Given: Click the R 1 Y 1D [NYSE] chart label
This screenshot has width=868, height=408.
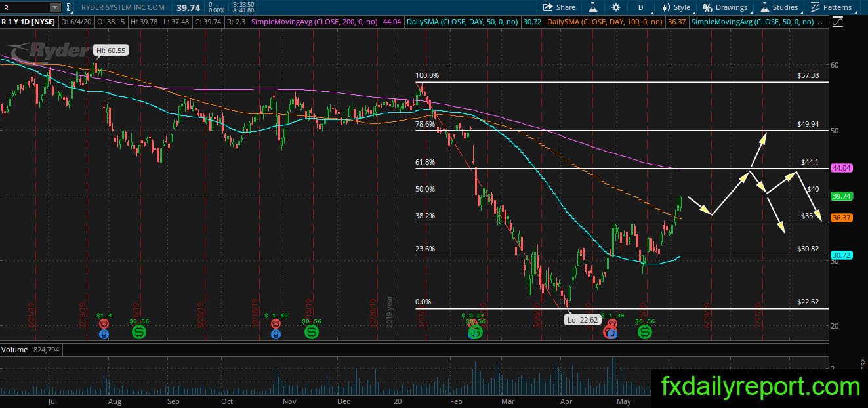Looking at the screenshot, I should (x=28, y=22).
